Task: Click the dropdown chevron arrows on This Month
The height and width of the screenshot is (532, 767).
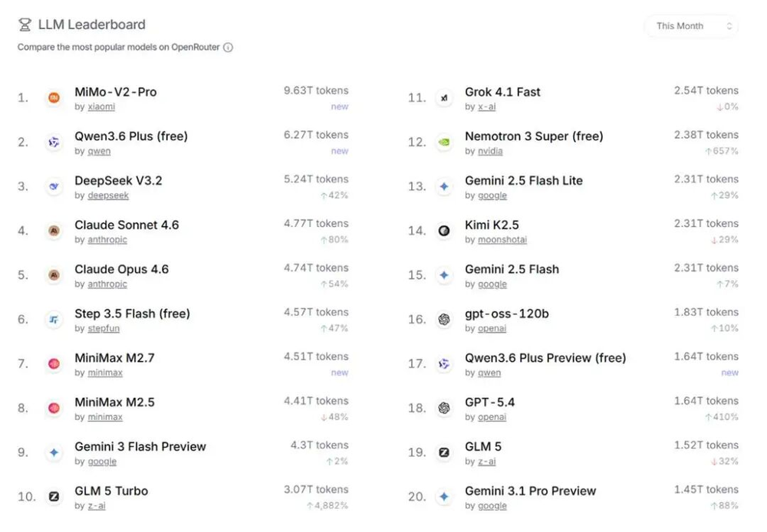Action: point(729,26)
